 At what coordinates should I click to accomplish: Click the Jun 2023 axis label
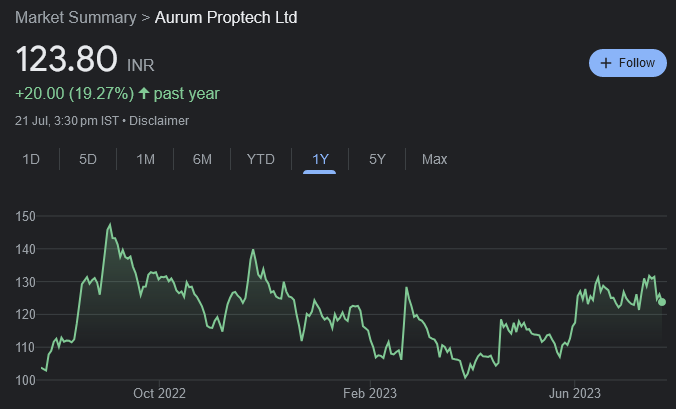(x=575, y=392)
